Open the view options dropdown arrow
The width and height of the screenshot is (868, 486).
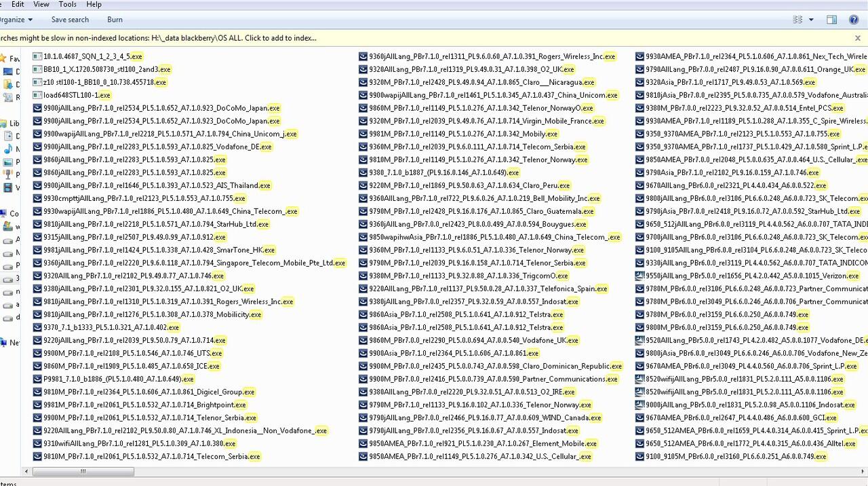811,20
